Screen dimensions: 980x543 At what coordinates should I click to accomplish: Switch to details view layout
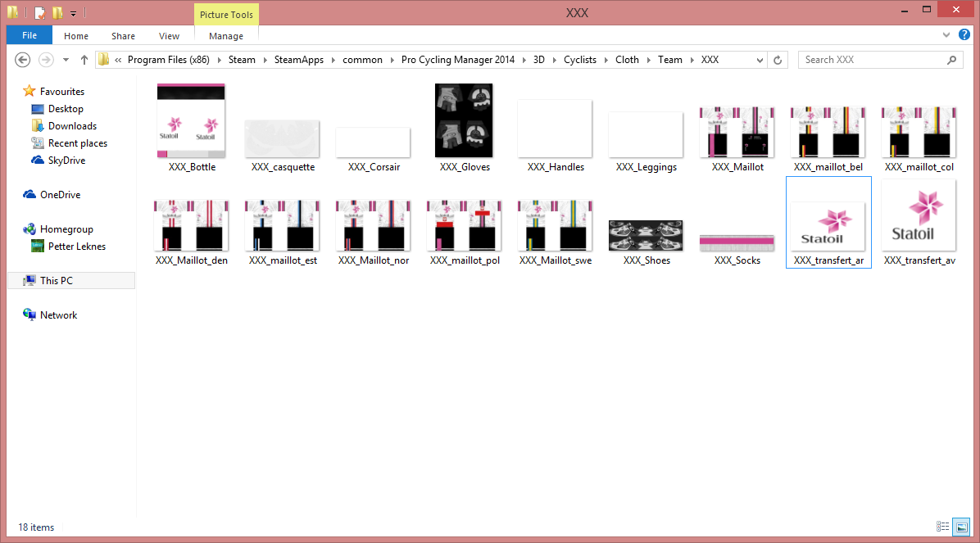click(x=942, y=527)
